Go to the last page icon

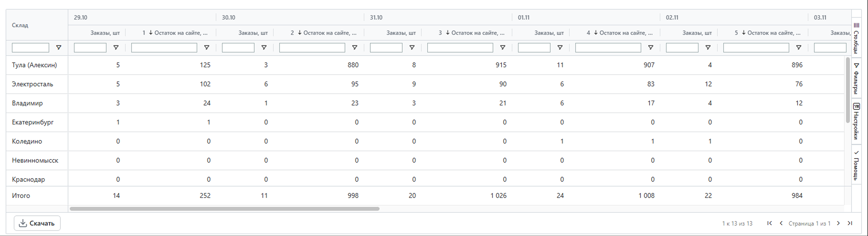(x=850, y=223)
